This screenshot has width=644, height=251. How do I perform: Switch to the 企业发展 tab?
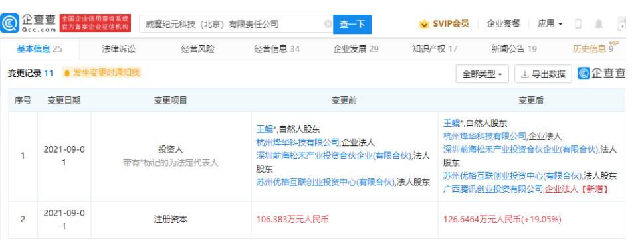tap(356, 49)
